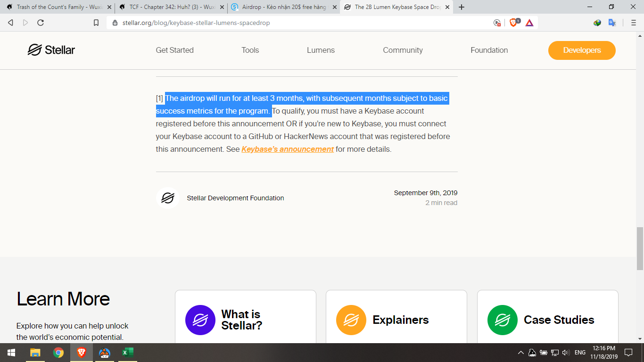This screenshot has height=362, width=644.
Task: Open the Tools navigation menu
Action: click(x=250, y=50)
